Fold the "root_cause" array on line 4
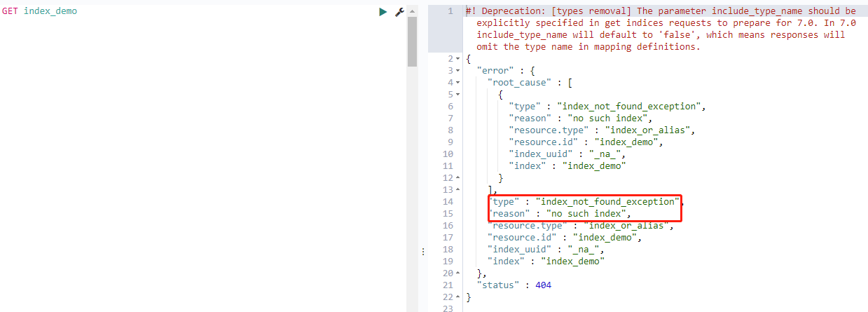The height and width of the screenshot is (312, 868). [458, 83]
